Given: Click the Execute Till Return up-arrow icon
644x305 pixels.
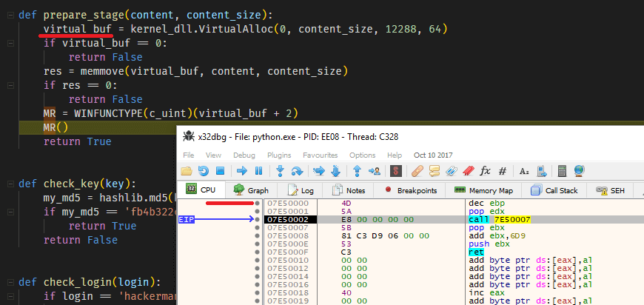Looking at the screenshot, I should point(357,171).
